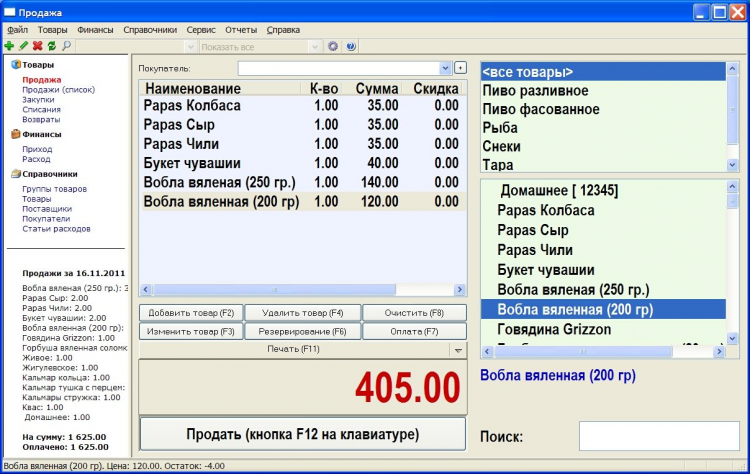
Task: Click the Товары section icon in sidebar
Action: coord(16,65)
